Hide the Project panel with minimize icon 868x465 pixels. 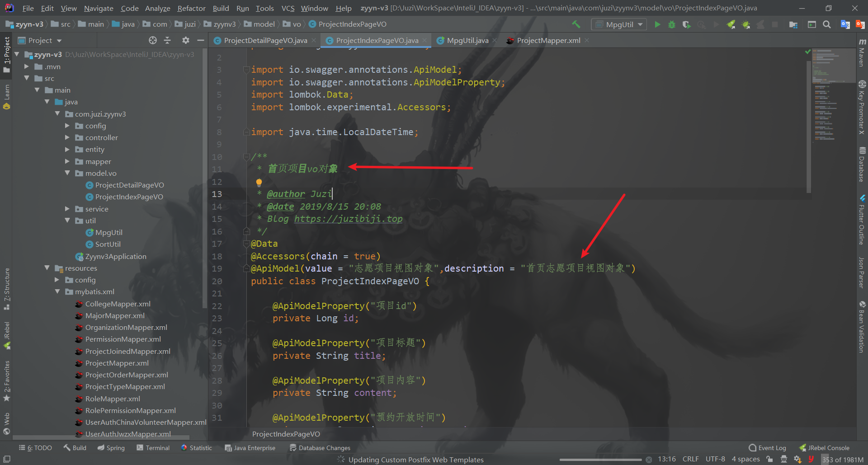pos(201,40)
